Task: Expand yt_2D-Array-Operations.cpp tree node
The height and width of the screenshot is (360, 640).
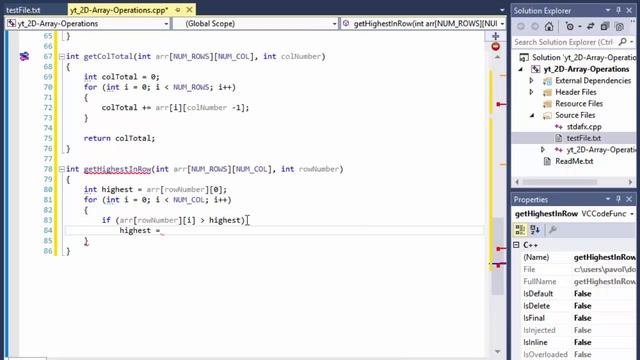Action: tap(543, 150)
